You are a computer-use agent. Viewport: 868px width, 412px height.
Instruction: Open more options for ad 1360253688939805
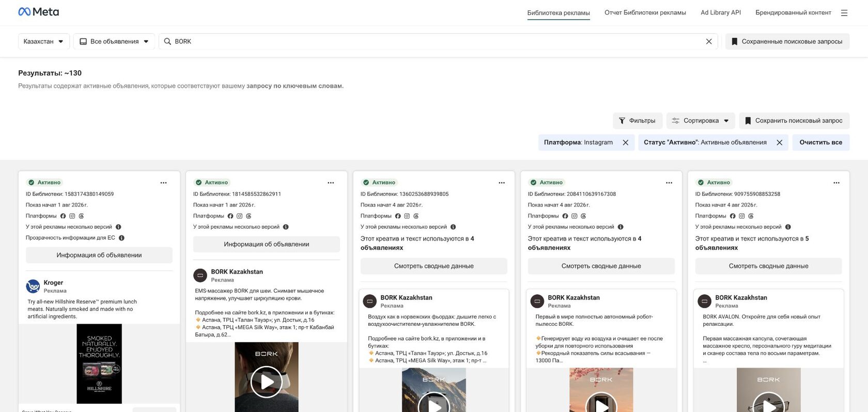pyautogui.click(x=502, y=183)
